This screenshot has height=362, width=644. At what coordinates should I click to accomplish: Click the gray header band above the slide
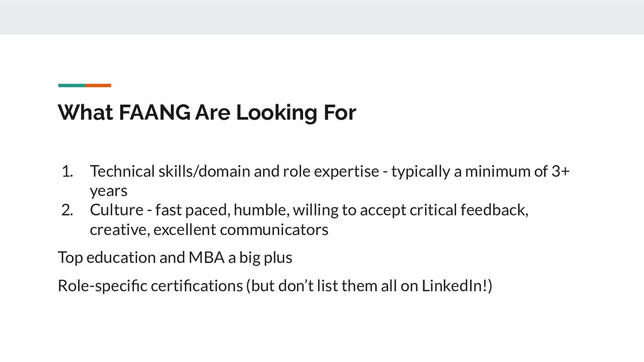tap(322, 17)
